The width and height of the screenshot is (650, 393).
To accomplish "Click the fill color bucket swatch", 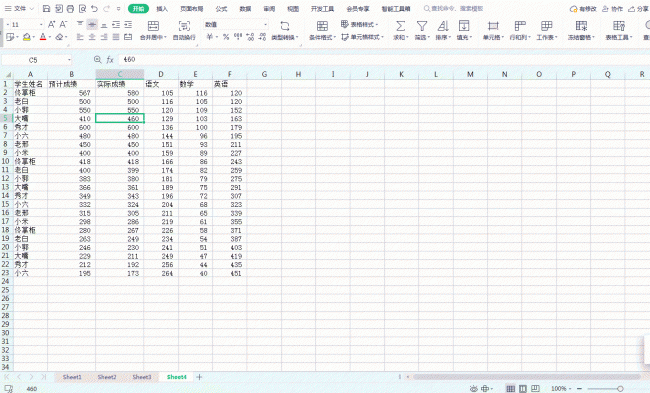I will point(27,37).
